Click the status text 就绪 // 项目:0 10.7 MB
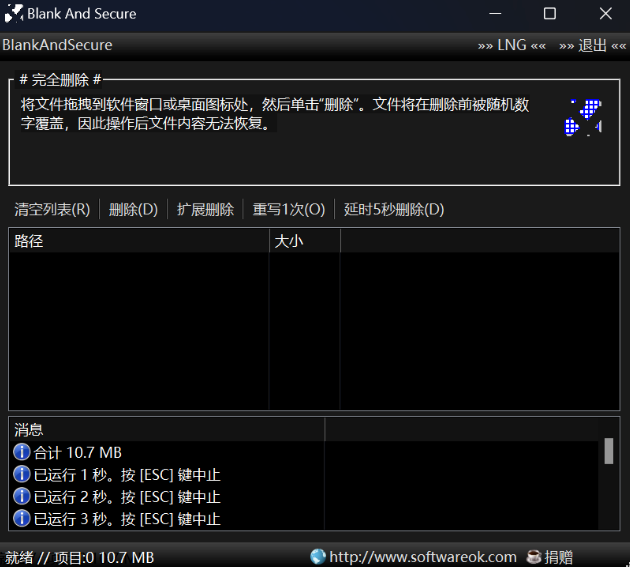This screenshot has height=567, width=630. [x=80, y=557]
